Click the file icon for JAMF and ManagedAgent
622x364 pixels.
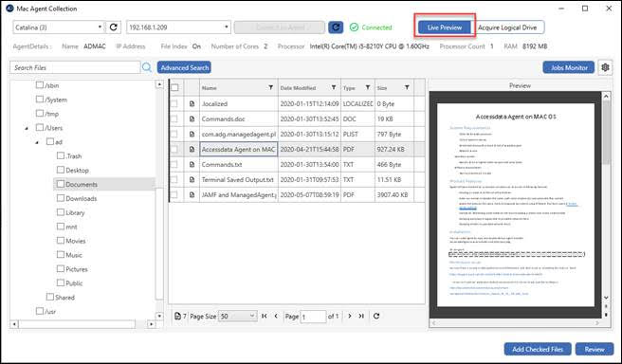[x=192, y=194]
